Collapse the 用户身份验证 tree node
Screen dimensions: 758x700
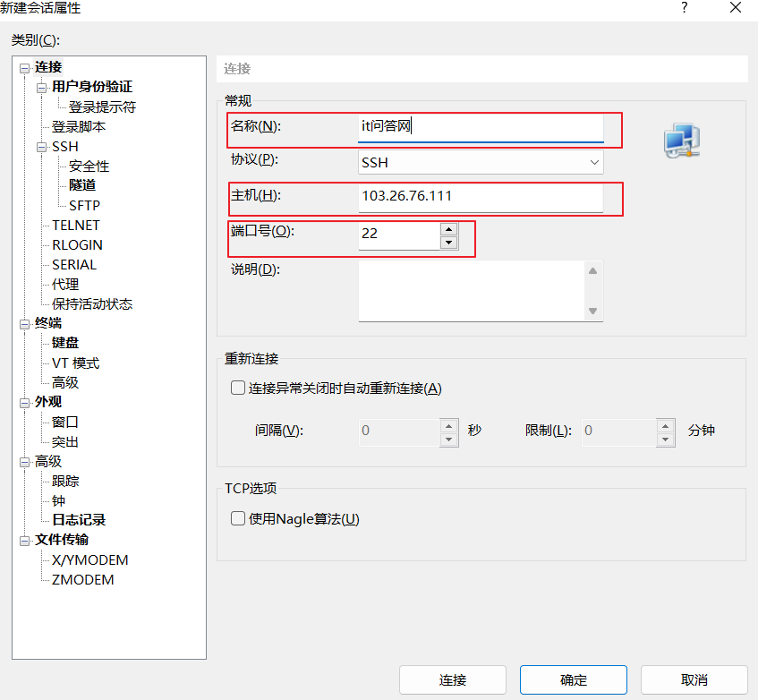coord(41,88)
